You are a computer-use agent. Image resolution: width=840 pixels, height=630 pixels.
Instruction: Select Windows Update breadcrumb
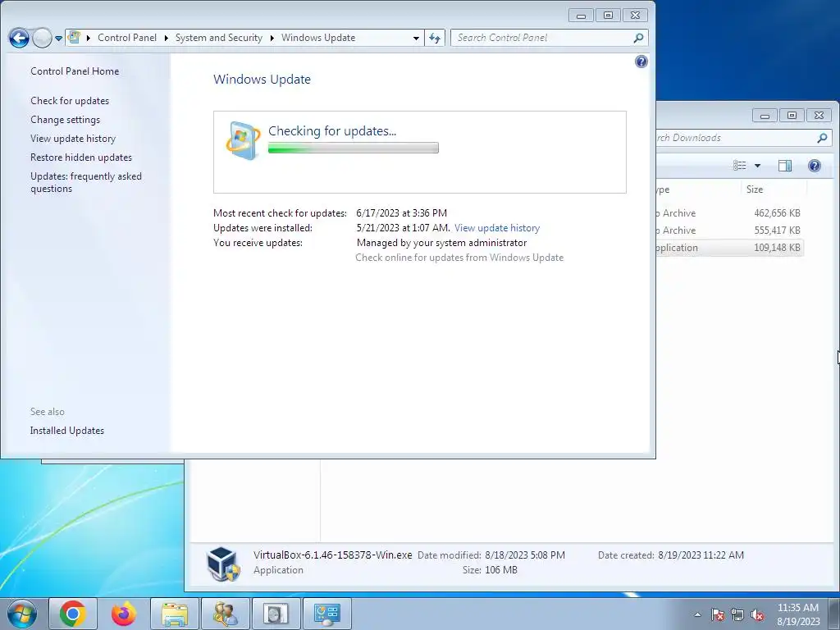point(318,38)
